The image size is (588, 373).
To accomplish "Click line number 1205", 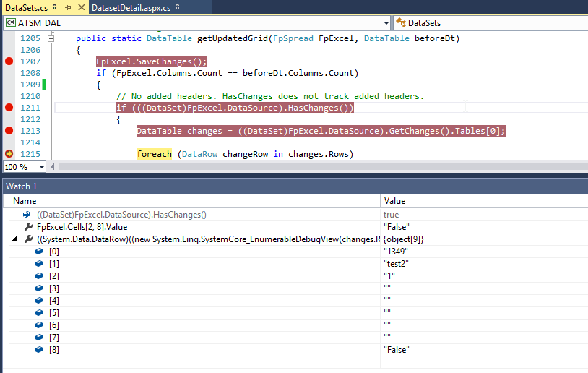I will [x=30, y=38].
